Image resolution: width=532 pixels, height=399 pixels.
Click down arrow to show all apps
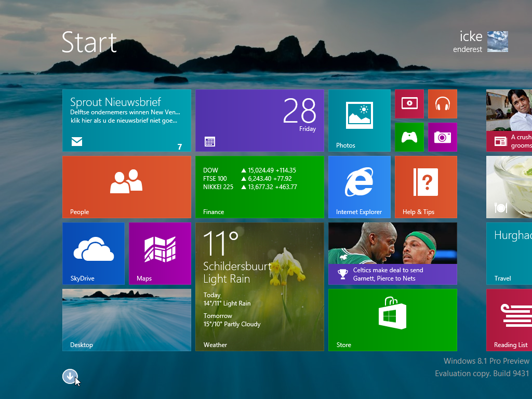pyautogui.click(x=70, y=377)
